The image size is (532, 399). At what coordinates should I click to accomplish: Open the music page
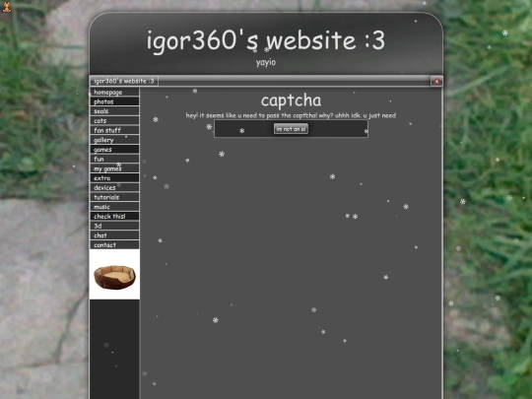(114, 207)
